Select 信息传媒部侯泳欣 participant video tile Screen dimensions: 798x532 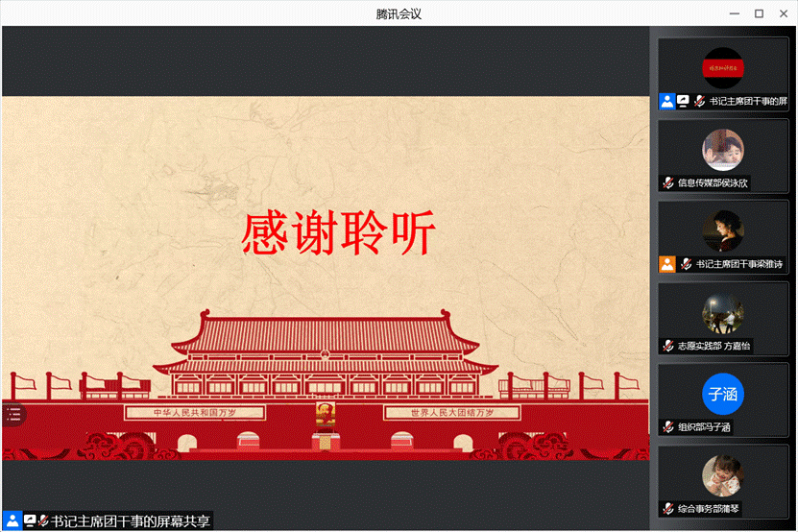[x=723, y=150]
